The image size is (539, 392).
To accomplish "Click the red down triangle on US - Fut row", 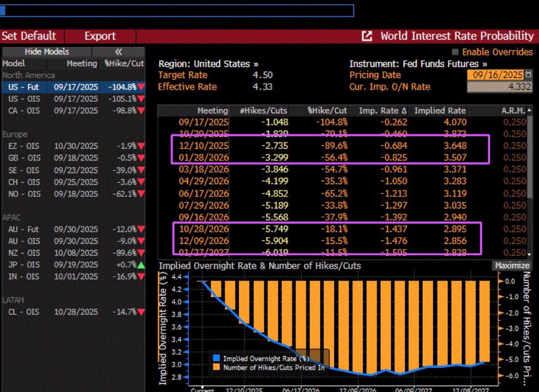I will pyautogui.click(x=141, y=87).
